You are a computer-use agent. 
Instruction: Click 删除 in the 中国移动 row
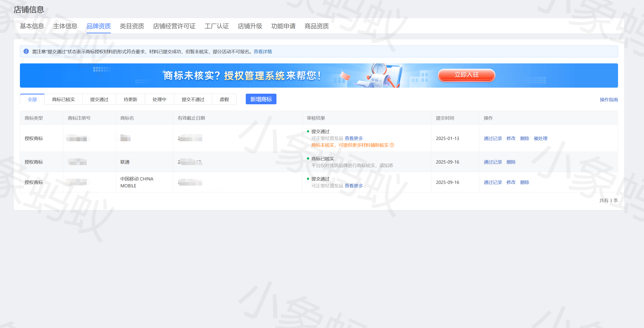pos(525,182)
